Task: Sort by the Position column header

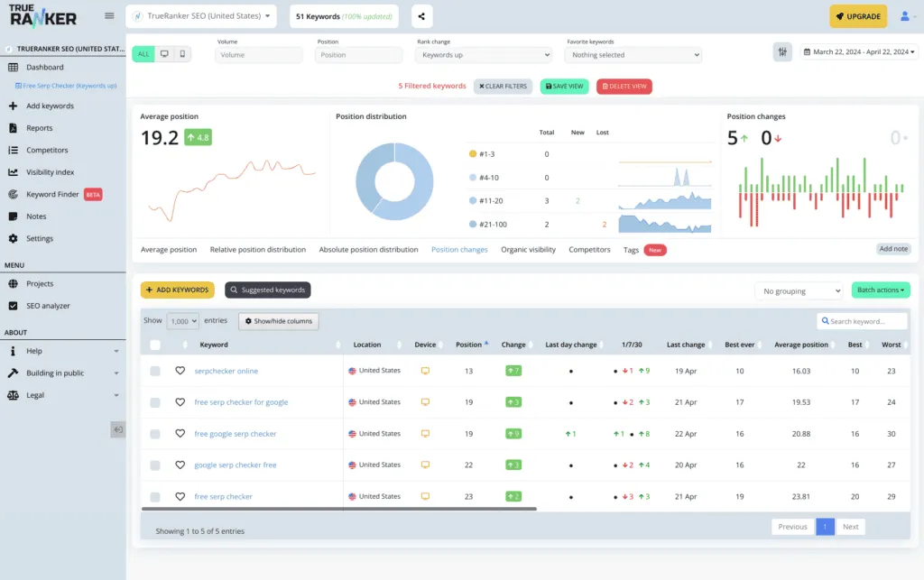Action: pos(471,345)
